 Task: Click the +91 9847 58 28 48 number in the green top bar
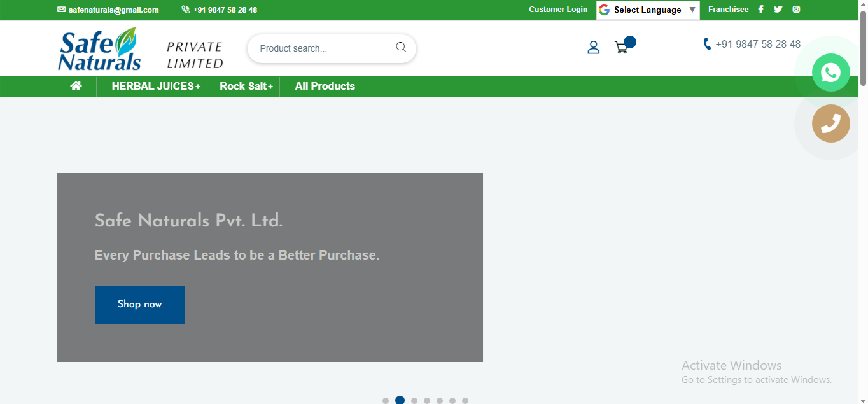tap(225, 10)
